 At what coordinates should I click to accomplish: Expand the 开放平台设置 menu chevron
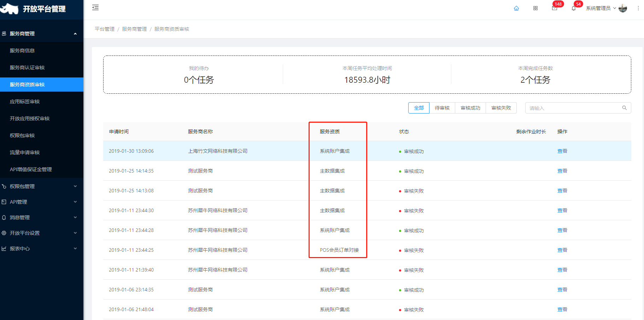coord(75,233)
